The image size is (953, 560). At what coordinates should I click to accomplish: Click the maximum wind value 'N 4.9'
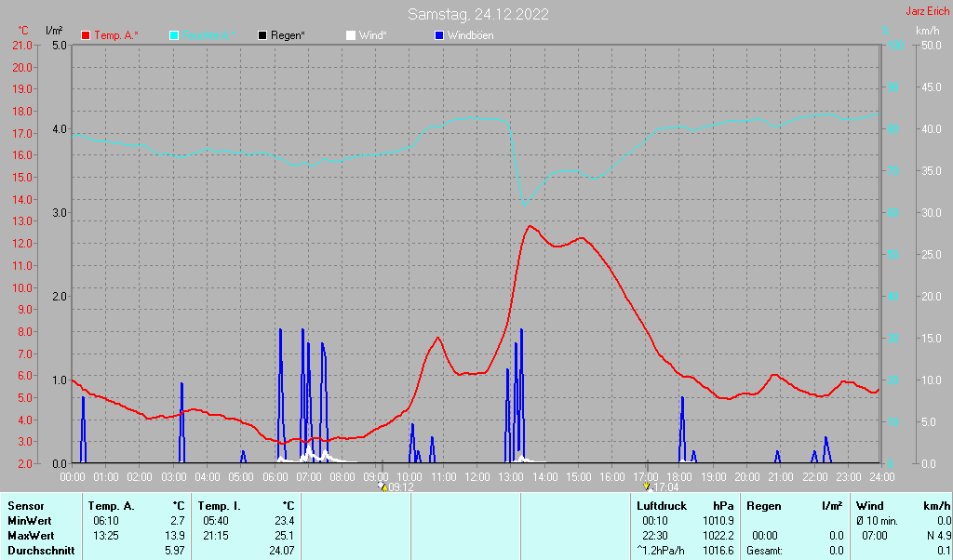939,537
